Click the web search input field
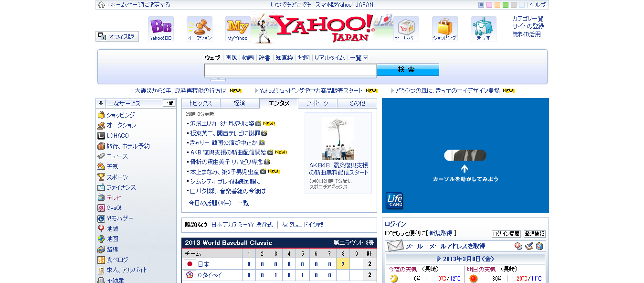The height and width of the screenshot is (283, 644). coord(291,70)
